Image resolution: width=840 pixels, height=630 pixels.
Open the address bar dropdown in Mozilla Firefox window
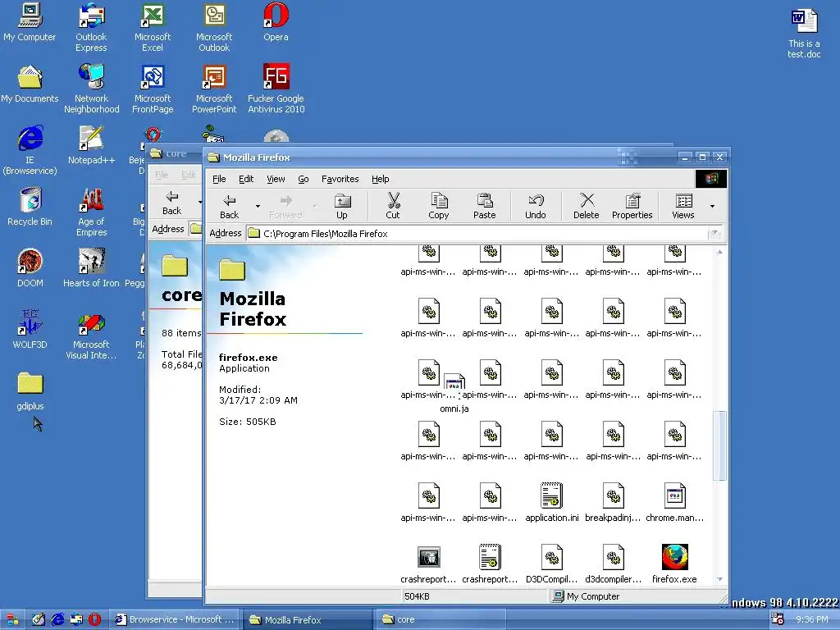click(x=714, y=234)
